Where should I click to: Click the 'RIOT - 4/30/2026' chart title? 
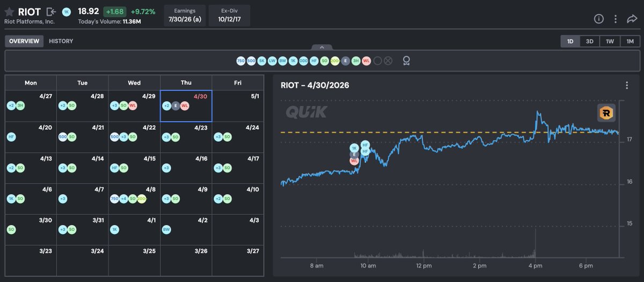click(x=315, y=85)
